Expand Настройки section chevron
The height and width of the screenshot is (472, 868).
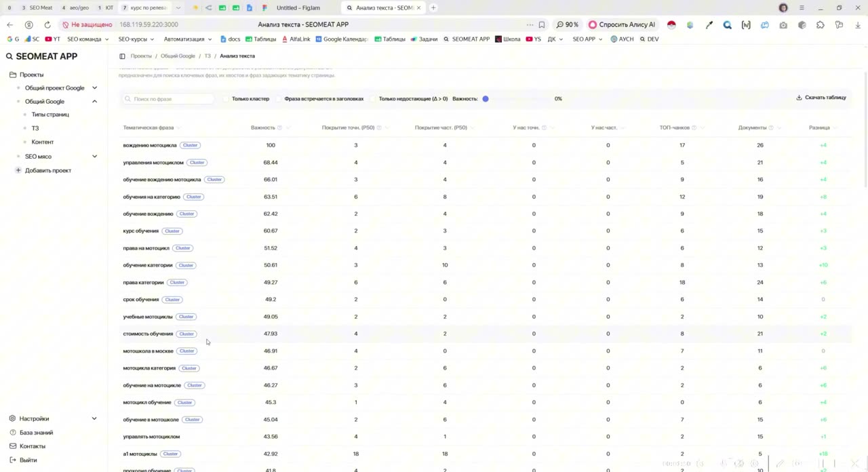coord(94,418)
